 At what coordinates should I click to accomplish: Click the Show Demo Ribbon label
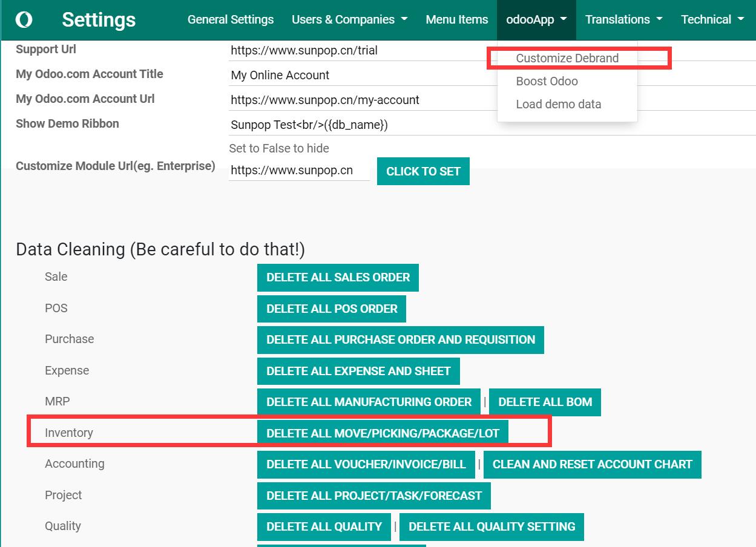point(67,124)
